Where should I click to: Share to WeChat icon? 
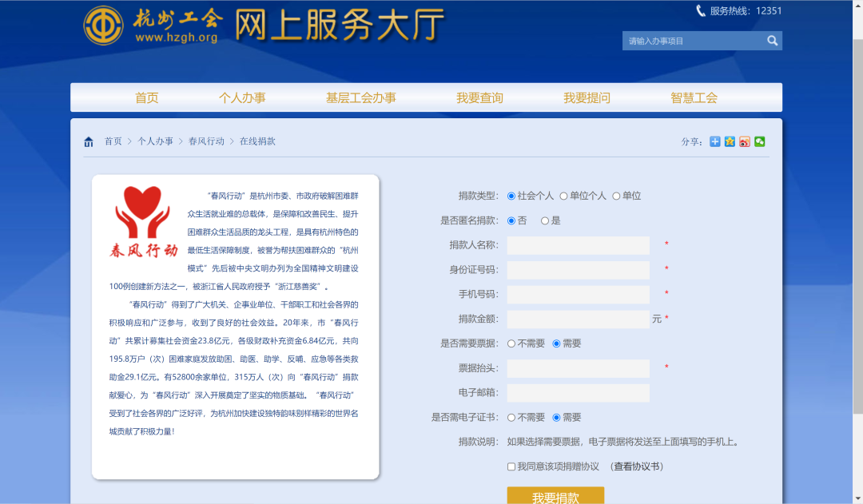pyautogui.click(x=760, y=141)
